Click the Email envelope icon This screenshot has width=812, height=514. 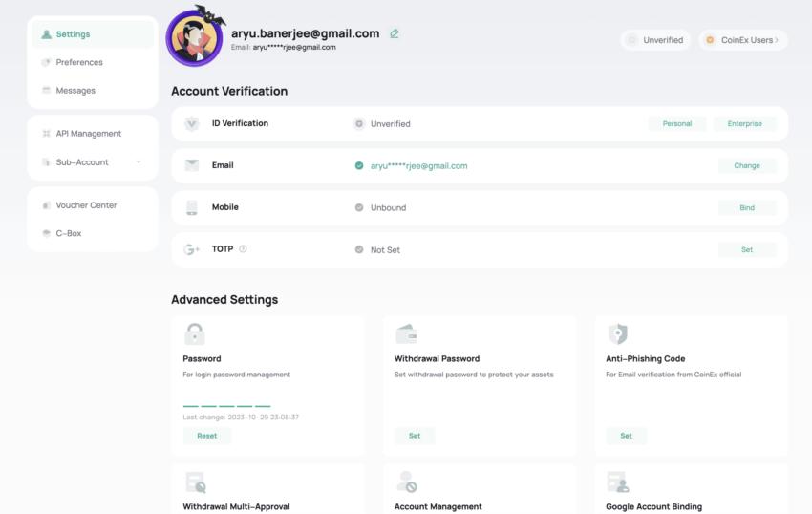[192, 165]
